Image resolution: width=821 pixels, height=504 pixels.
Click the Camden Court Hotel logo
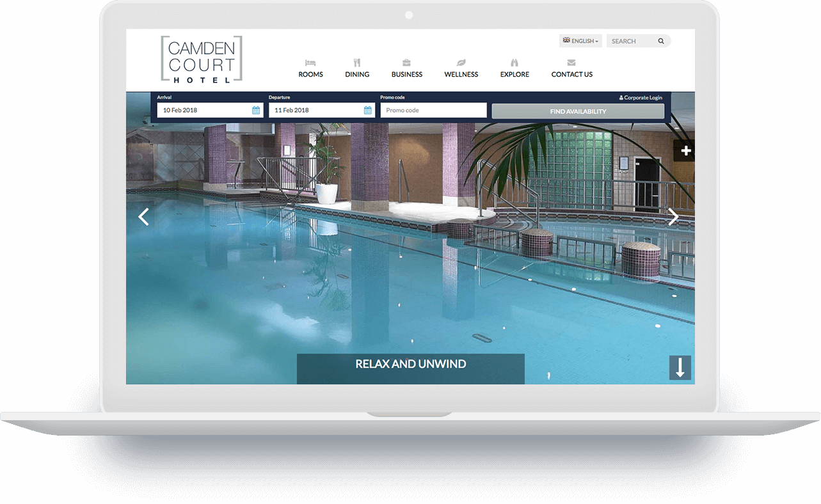(202, 59)
